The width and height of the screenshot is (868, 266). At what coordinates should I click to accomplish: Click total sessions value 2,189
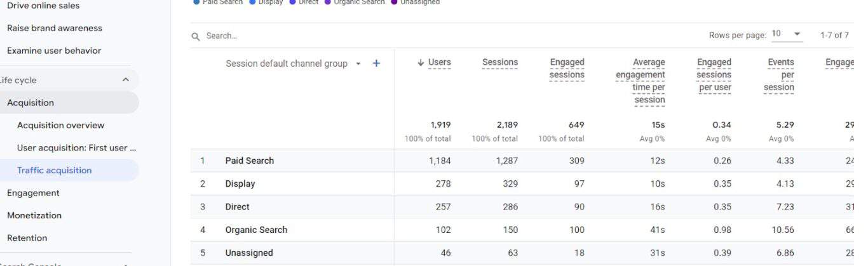507,125
